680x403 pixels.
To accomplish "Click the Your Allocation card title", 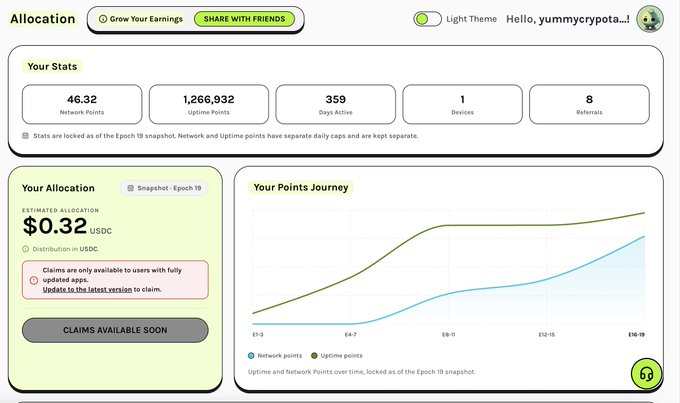I will point(58,188).
